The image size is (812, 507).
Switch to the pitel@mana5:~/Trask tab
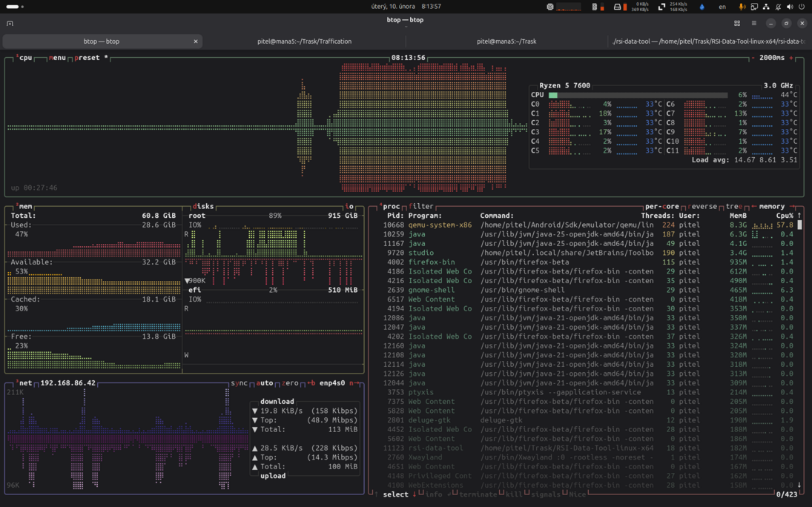506,42
